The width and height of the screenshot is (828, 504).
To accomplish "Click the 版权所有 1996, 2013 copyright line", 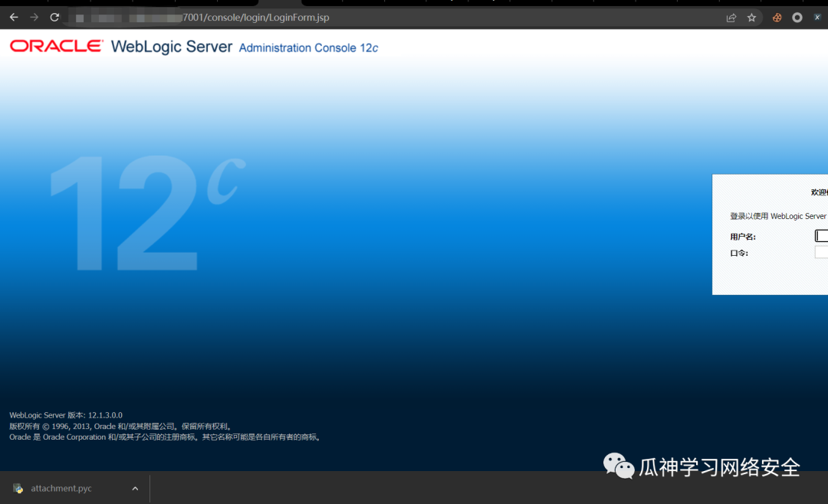I will coord(121,427).
